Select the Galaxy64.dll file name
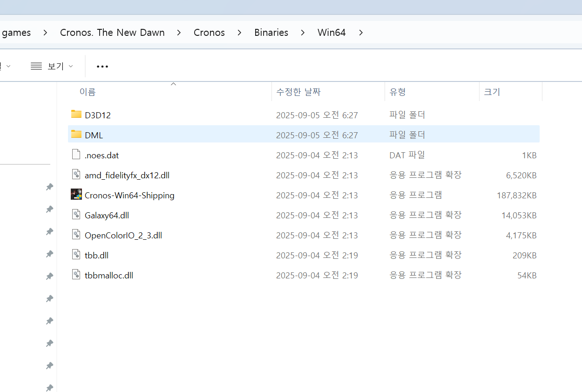Viewport: 582px width, 392px height. (x=107, y=215)
